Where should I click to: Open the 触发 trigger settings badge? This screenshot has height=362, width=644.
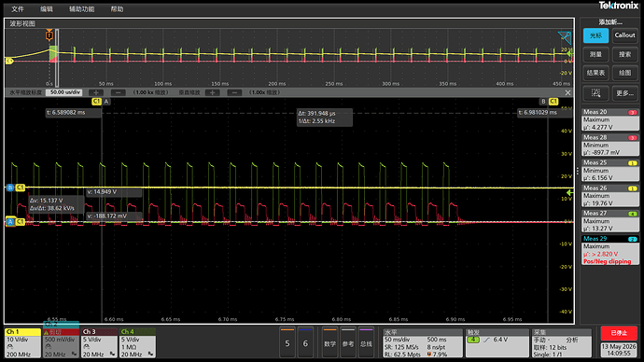click(x=497, y=342)
